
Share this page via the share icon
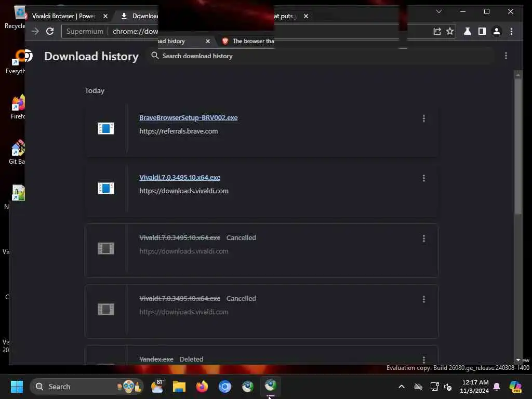[437, 31]
